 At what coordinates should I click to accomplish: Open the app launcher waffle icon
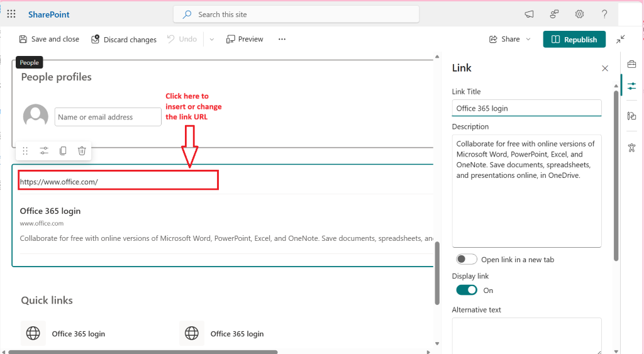click(11, 14)
